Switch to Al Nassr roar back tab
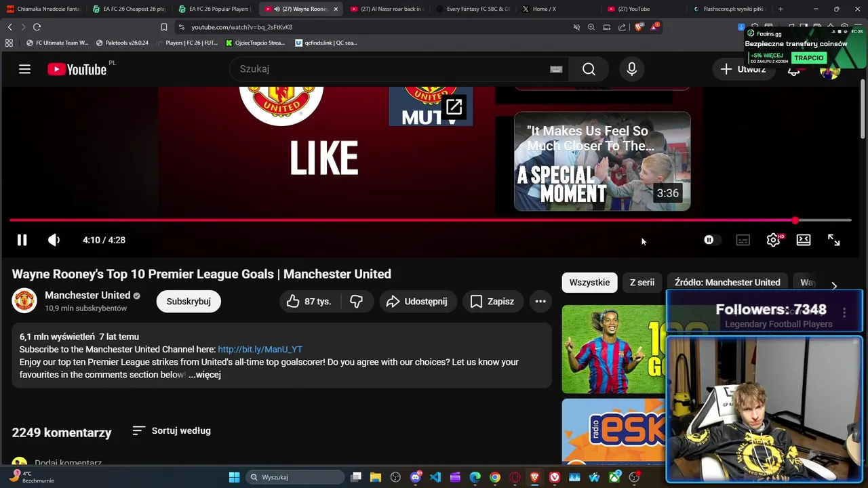Image resolution: width=868 pixels, height=488 pixels. pos(387,9)
